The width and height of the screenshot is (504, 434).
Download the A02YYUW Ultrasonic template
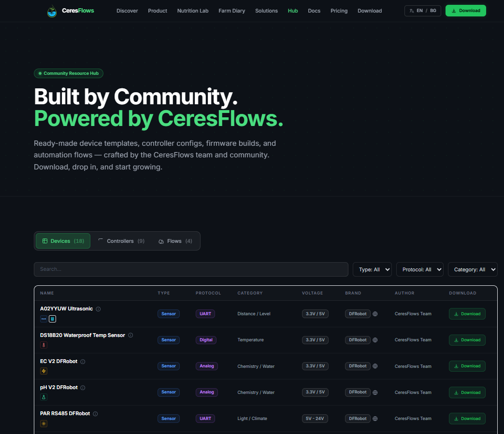coord(467,314)
